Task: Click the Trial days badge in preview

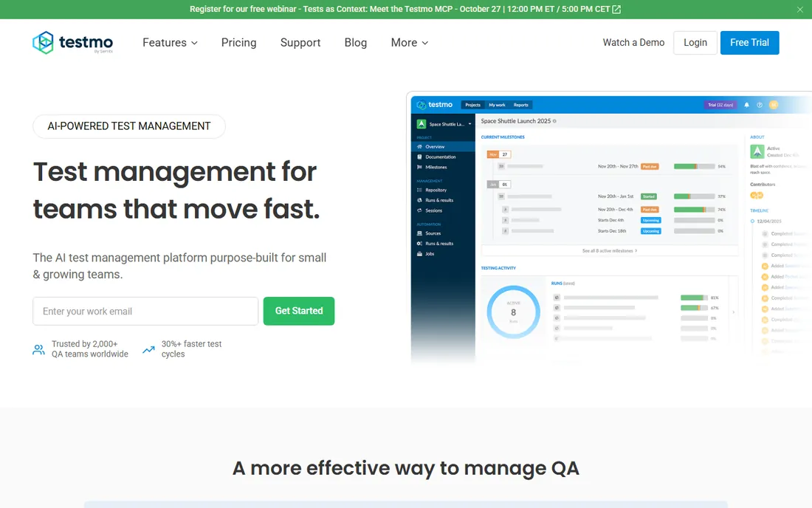Action: [x=720, y=105]
